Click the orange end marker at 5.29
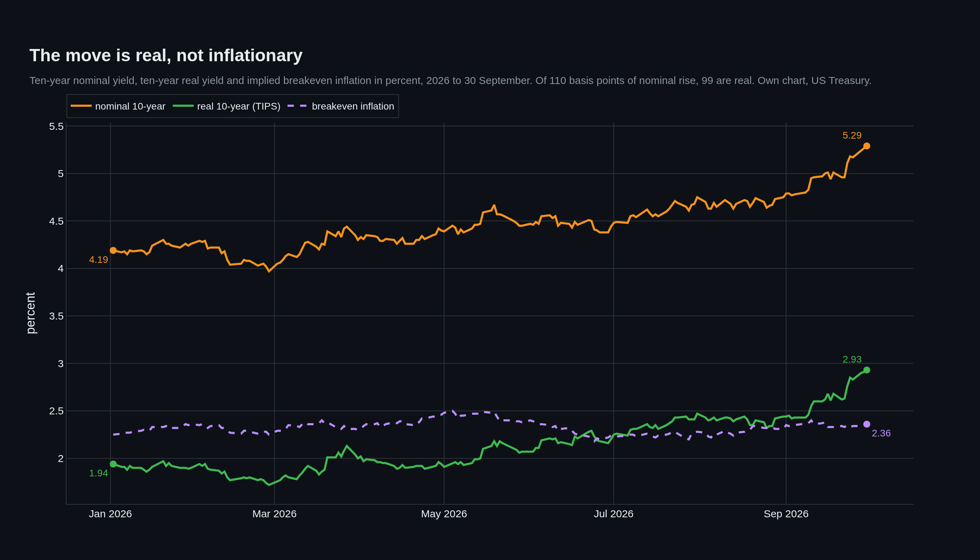This screenshot has height=560, width=980. [867, 146]
